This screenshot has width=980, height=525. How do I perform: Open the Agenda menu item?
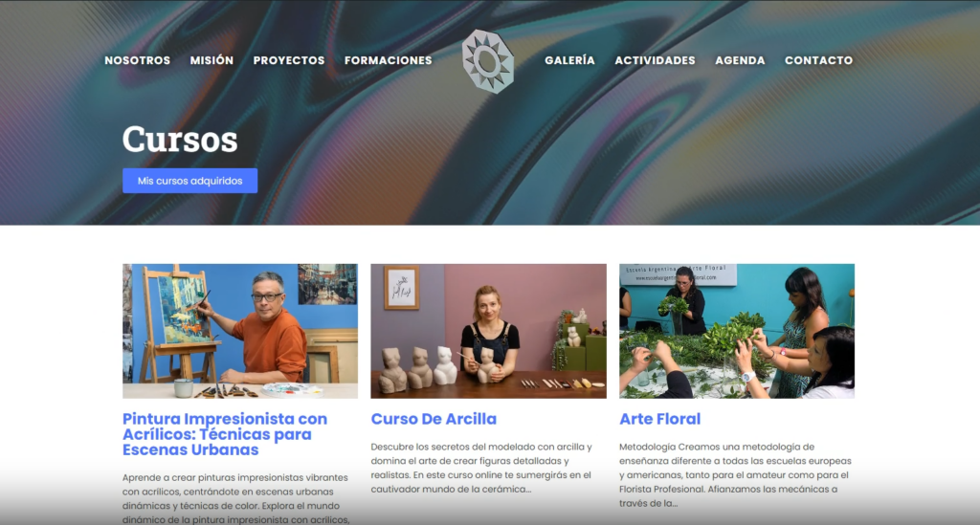740,60
